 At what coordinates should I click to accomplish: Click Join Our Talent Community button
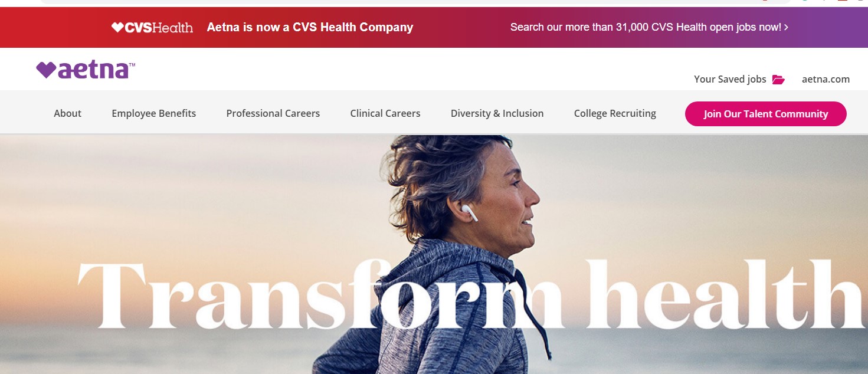pos(766,114)
